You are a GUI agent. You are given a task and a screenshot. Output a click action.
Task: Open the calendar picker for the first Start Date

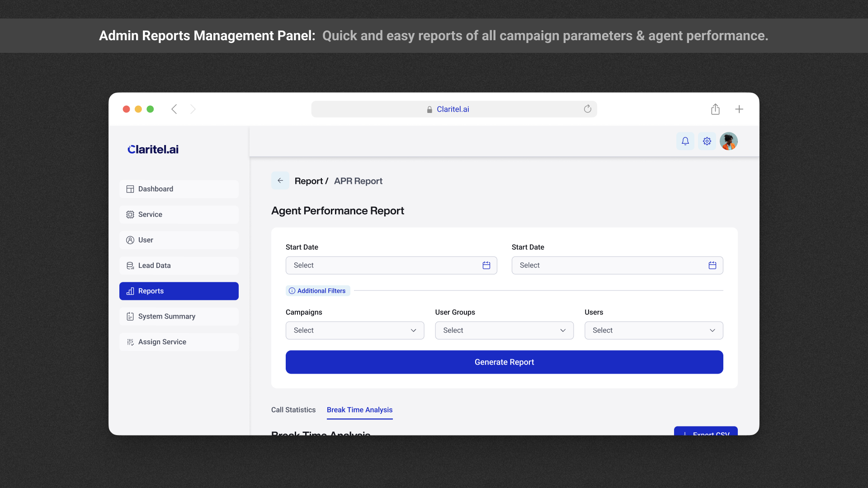[486, 265]
